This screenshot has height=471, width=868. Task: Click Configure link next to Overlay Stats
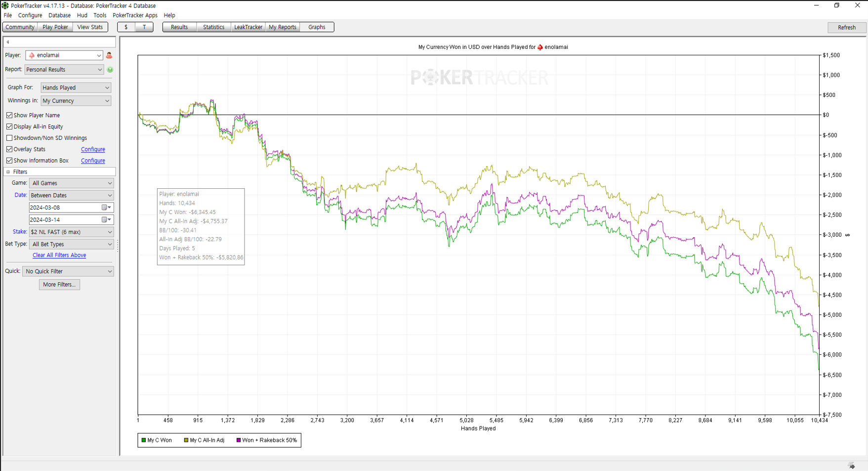coord(93,149)
